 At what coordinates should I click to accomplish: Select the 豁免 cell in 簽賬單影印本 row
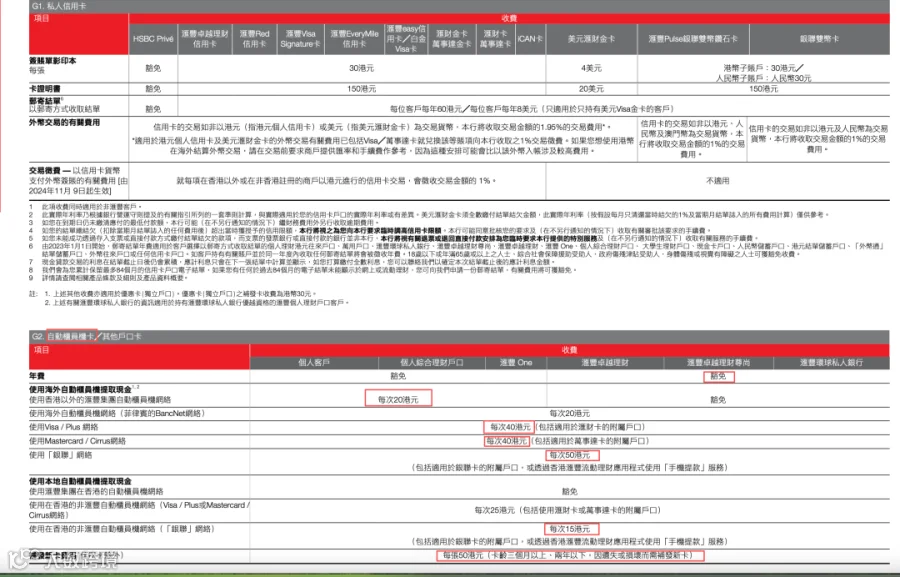[x=153, y=68]
